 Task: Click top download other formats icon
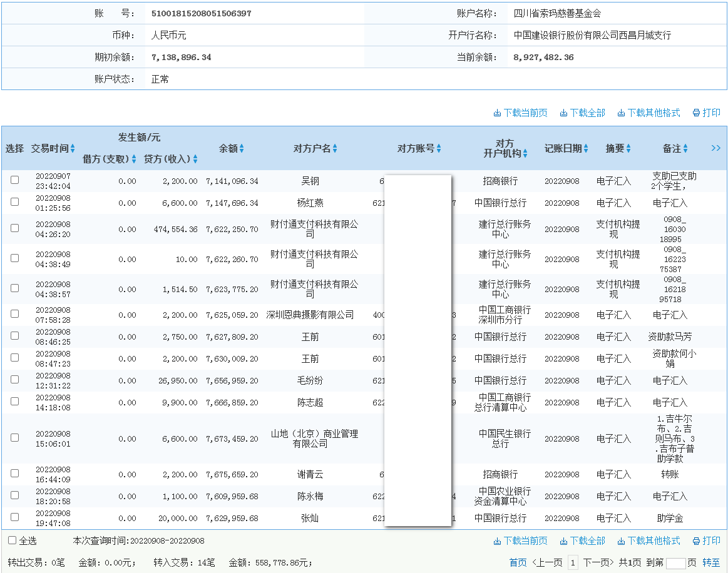click(x=621, y=113)
